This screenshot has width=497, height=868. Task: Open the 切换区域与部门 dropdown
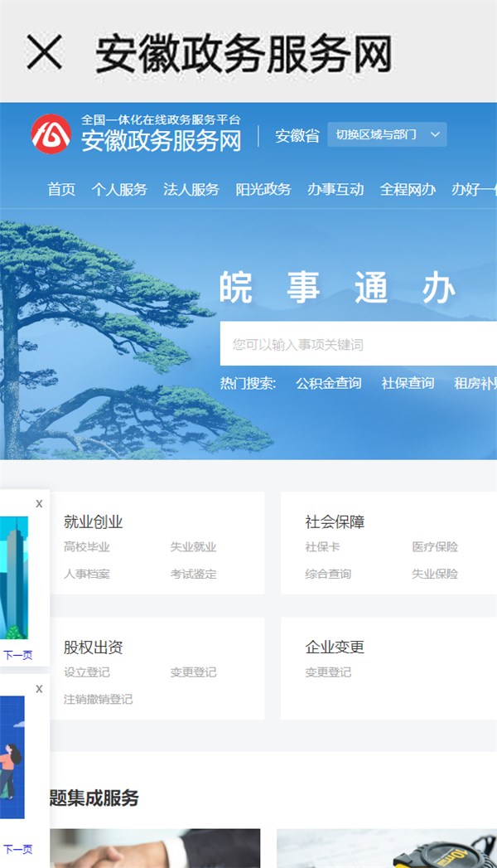pos(387,134)
